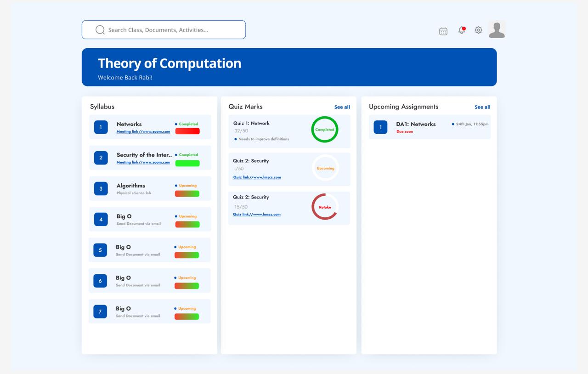
Task: Click the Syllabus panel heading
Action: point(102,107)
